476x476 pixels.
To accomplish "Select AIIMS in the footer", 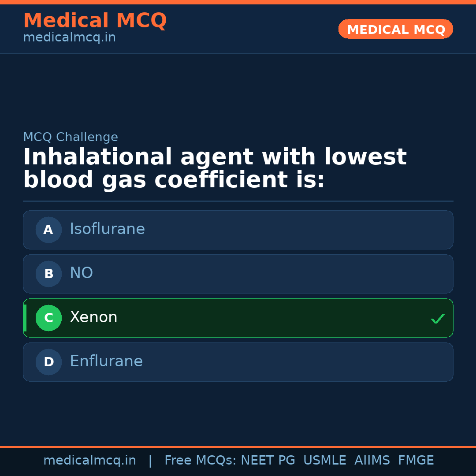I will point(372,461).
